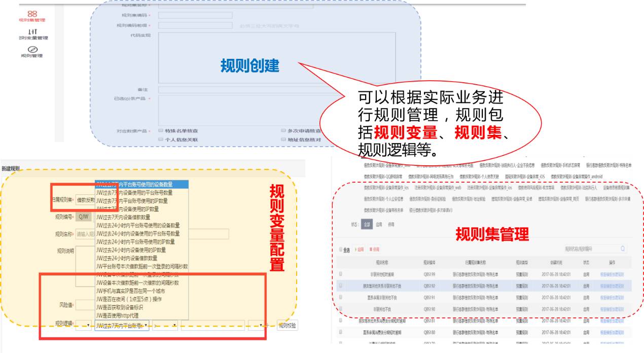Screen dimensions: 644x353
Task: Choose JW过去24小时内设备使用的IP数量 option
Action: (x=141, y=250)
